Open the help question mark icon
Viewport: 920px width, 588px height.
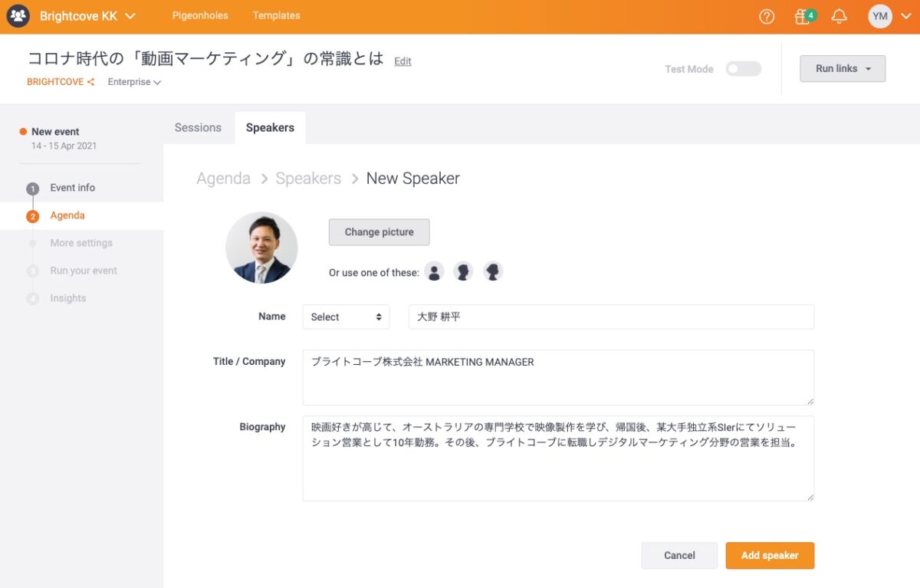(766, 16)
